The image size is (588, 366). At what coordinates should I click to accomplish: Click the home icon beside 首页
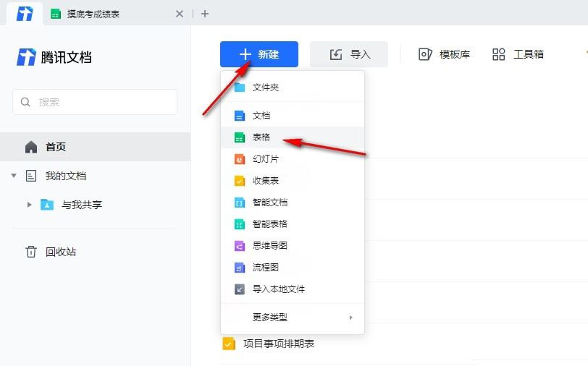(x=31, y=147)
